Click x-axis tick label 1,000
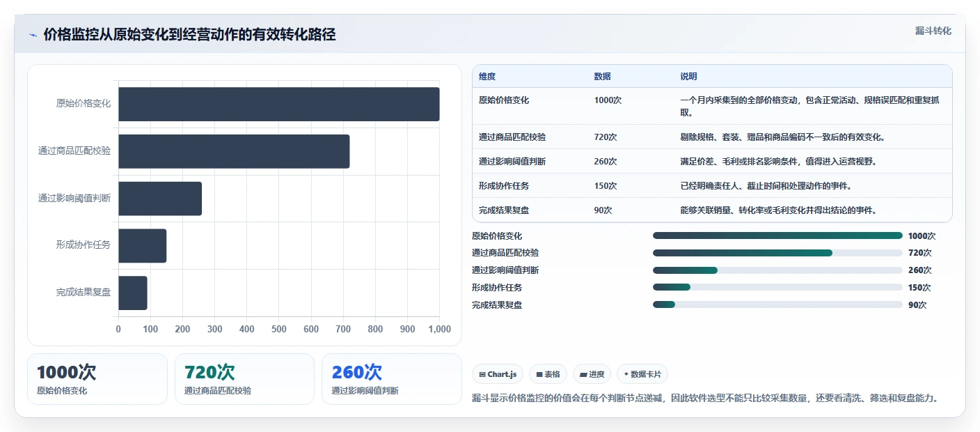This screenshot has width=980, height=432. coord(439,330)
